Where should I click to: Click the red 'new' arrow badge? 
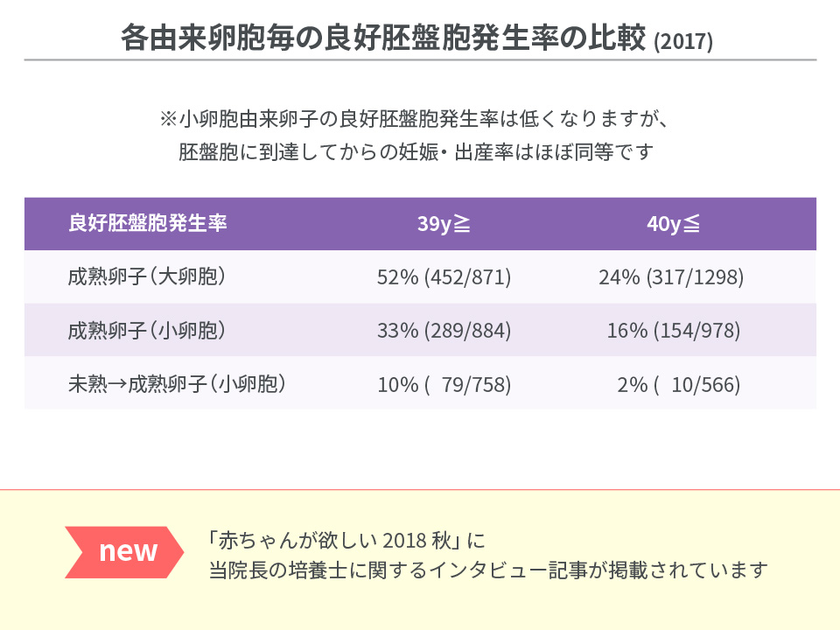point(124,552)
